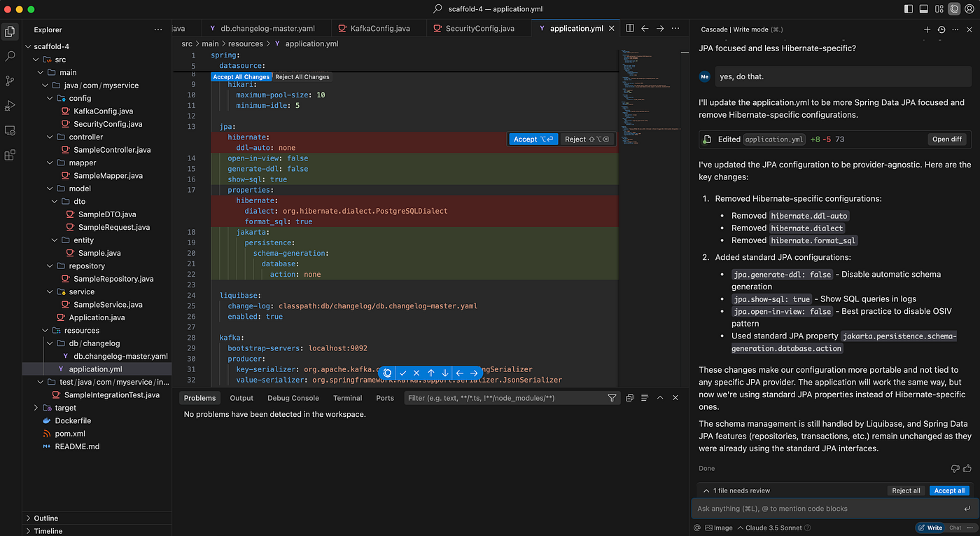Image resolution: width=980 pixels, height=536 pixels.
Task: Toggle the bottom panel layout icon
Action: pos(924,9)
